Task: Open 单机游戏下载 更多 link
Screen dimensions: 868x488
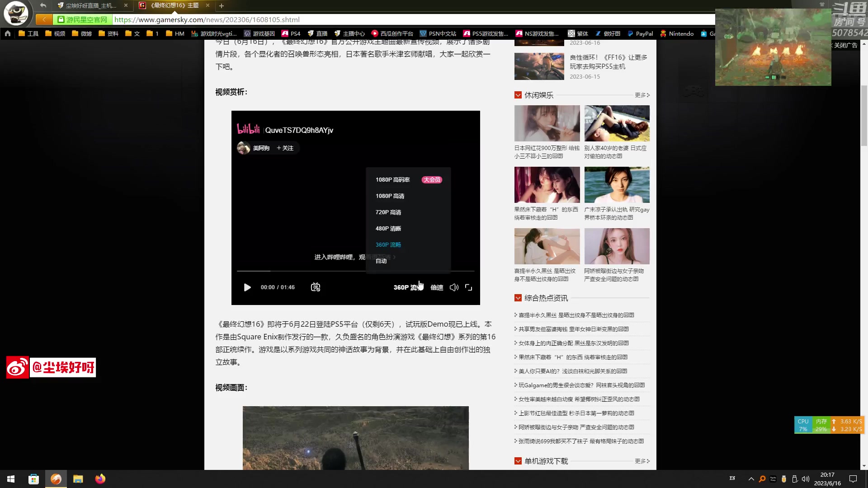Action: pos(642,461)
